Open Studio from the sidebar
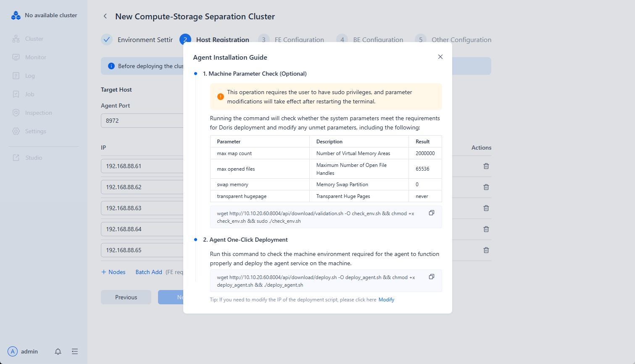The height and width of the screenshot is (364, 635). point(34,158)
